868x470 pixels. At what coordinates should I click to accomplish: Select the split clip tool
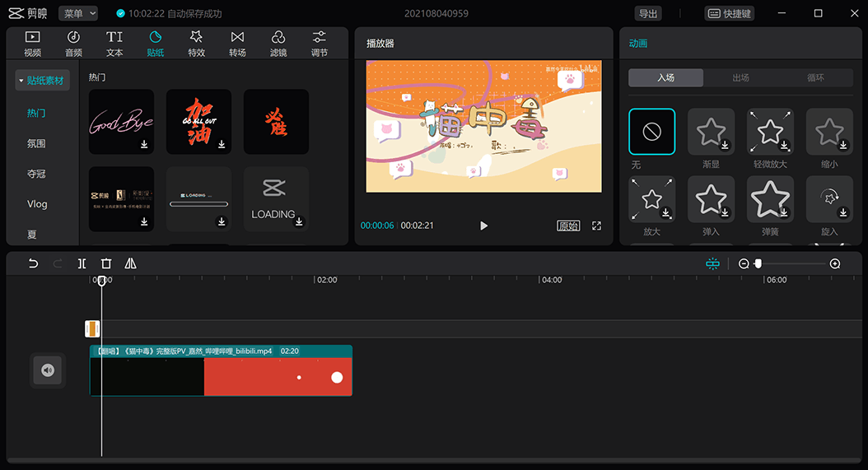[82, 263]
